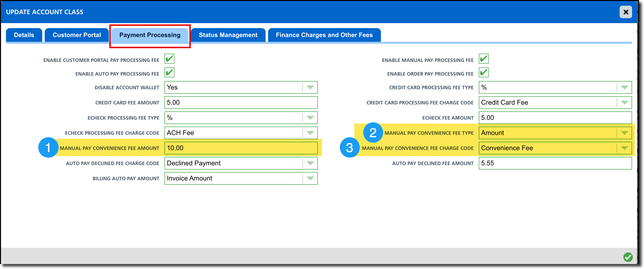Uncheck Enable Customer Portal Pay Processing Fee
The image size is (644, 269).
[169, 59]
